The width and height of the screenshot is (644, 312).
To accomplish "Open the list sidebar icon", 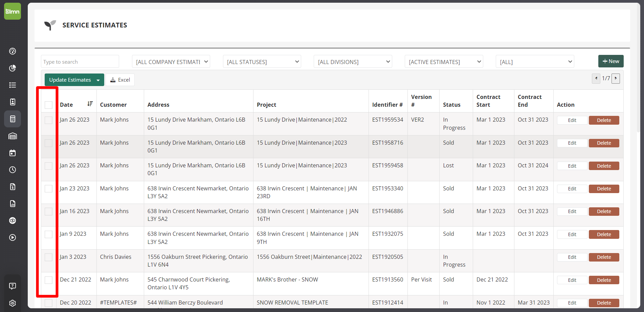I will tap(13, 85).
